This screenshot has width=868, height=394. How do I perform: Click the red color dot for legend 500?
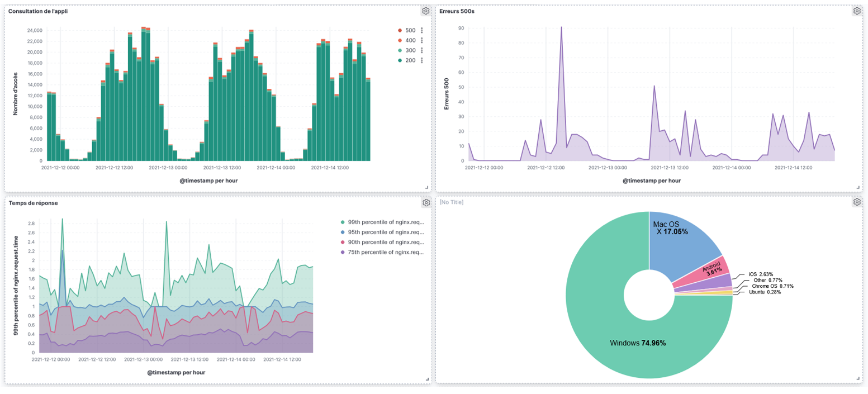click(x=399, y=30)
